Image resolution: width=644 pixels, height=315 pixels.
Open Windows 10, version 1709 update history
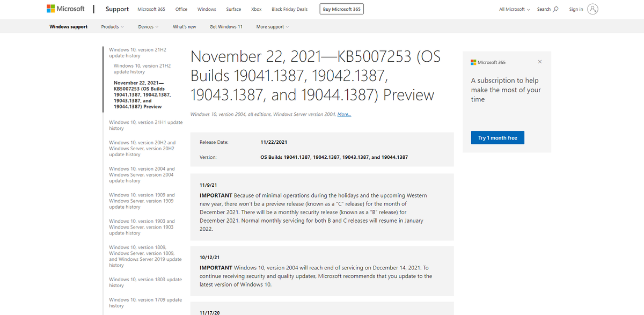click(x=145, y=303)
